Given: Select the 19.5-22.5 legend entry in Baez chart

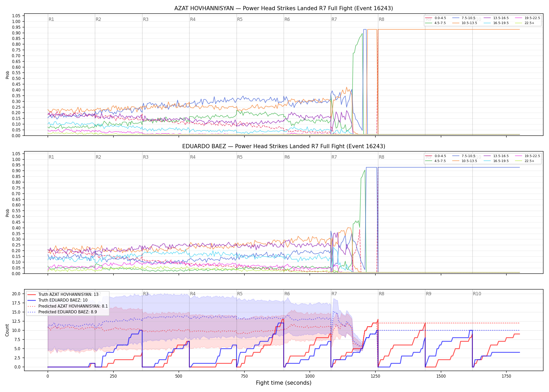Looking at the screenshot, I should [x=528, y=156].
